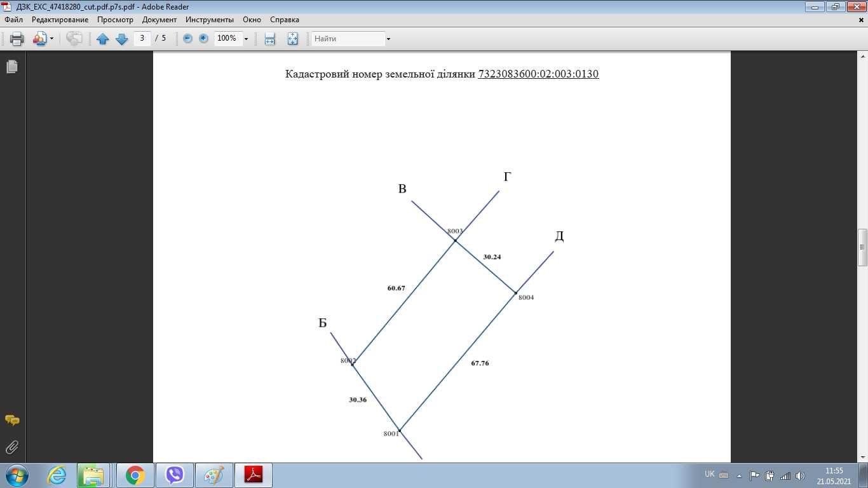Viewport: 868px width, 488px height.
Task: Open the Pages panel in left sidebar
Action: [12, 67]
